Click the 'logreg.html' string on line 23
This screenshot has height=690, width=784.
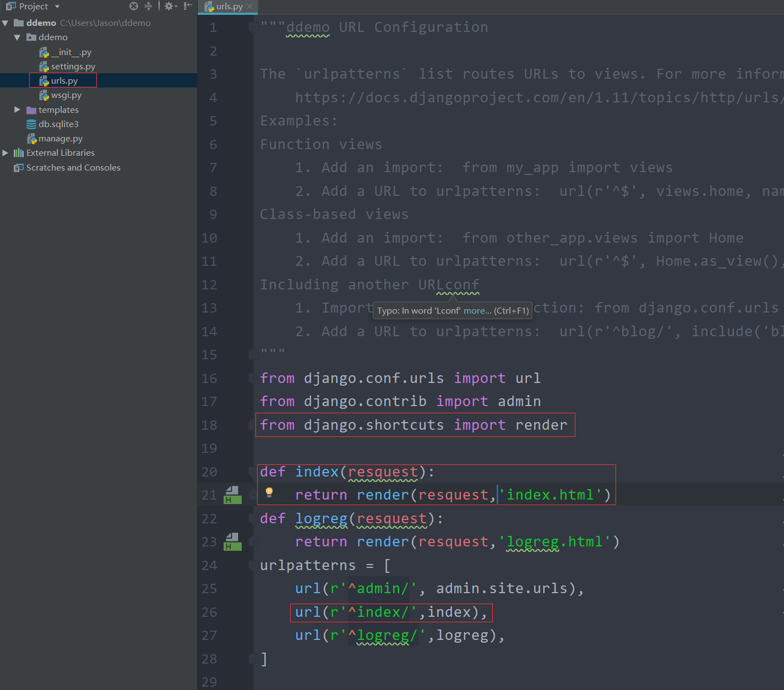point(555,542)
